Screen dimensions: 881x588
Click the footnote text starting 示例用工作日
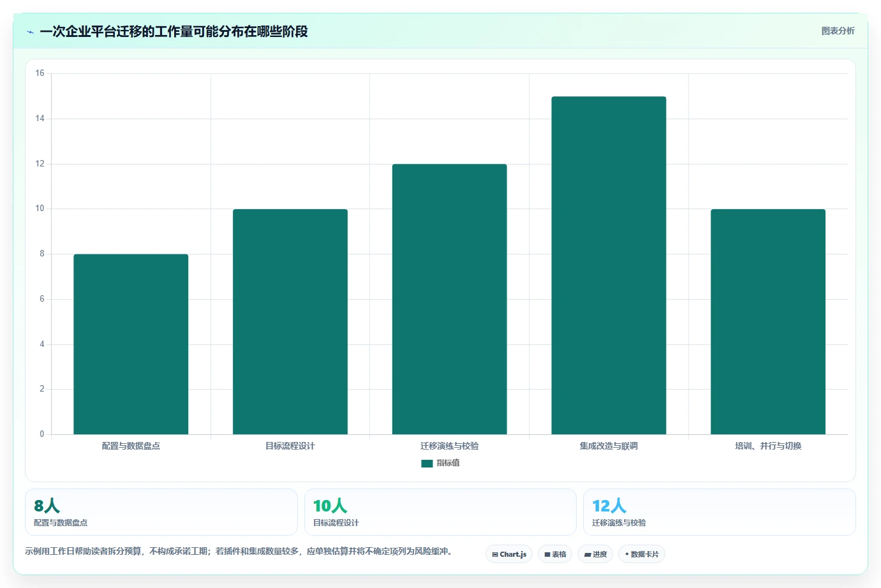click(239, 551)
